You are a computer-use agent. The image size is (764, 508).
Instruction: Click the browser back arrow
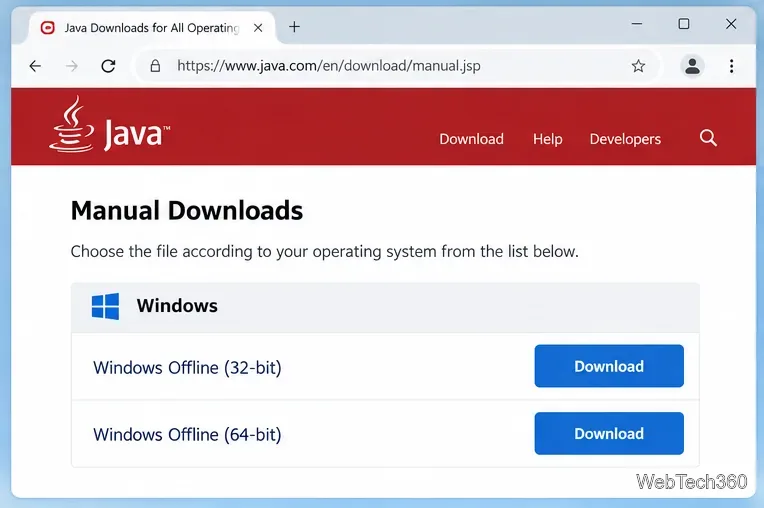[35, 66]
